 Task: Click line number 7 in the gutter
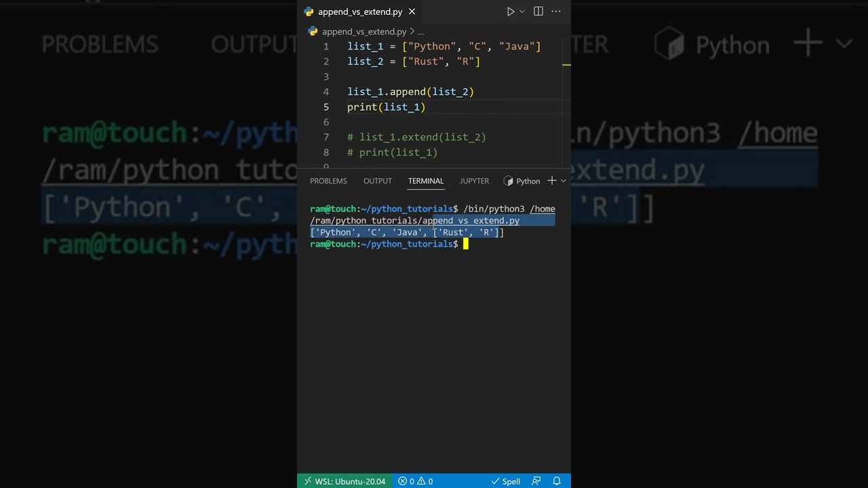click(x=326, y=137)
